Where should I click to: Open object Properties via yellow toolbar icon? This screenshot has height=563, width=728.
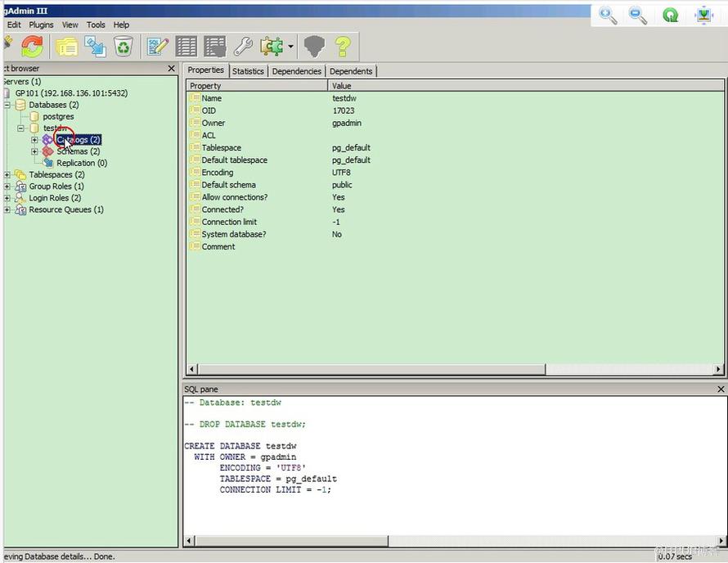pos(67,47)
